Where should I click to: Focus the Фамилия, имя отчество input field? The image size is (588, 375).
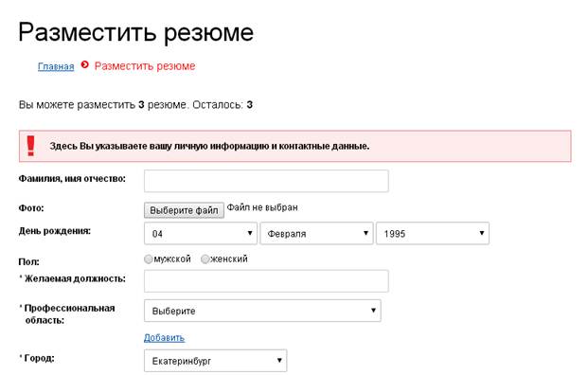click(x=266, y=181)
